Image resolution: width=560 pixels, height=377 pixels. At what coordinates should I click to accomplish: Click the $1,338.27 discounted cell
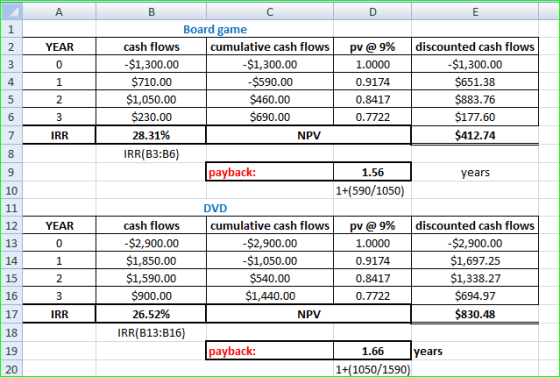(475, 278)
